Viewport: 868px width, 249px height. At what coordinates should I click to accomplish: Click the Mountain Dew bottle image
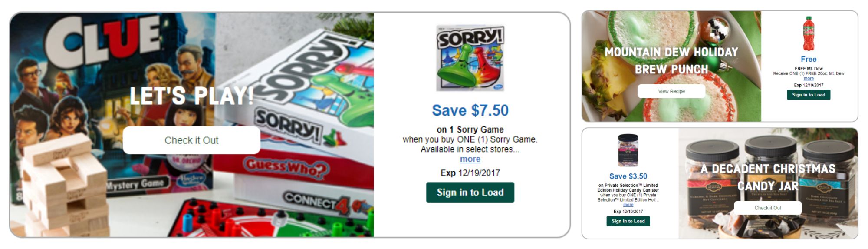click(x=808, y=34)
